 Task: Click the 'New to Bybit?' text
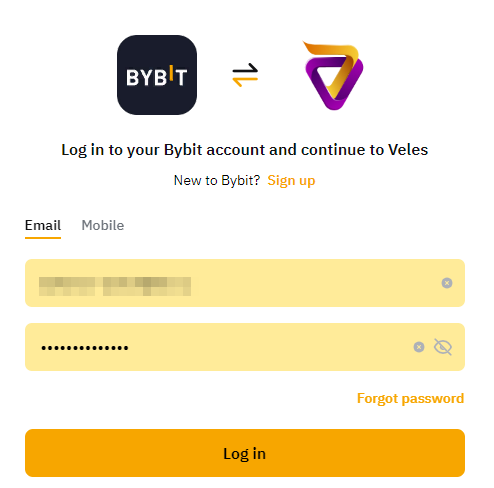click(217, 181)
